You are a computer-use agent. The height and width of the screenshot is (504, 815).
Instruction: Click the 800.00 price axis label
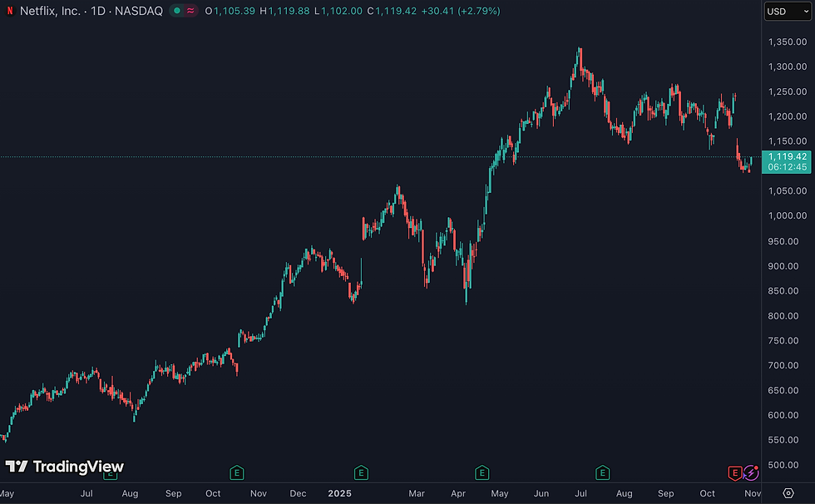click(x=783, y=316)
